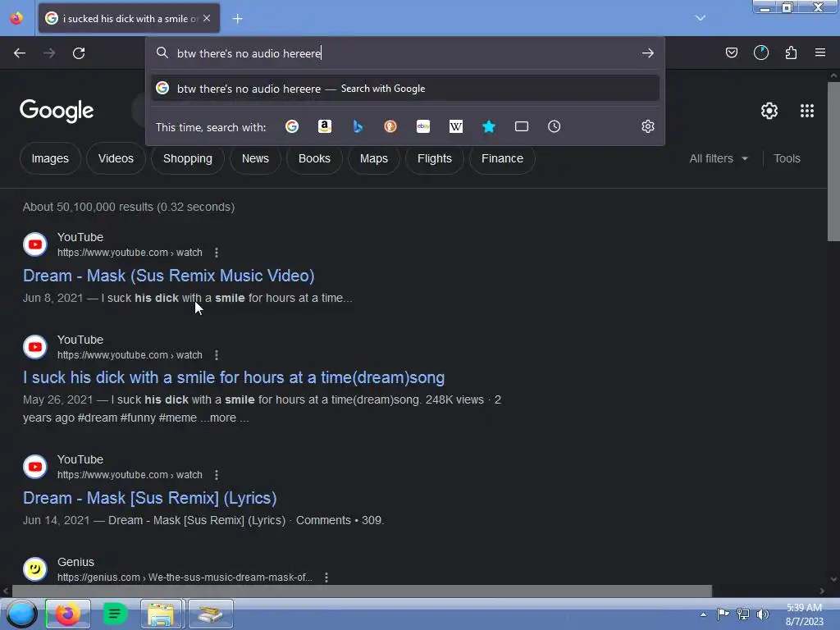Open the green notes app in taskbar
The image size is (840, 630).
(115, 614)
